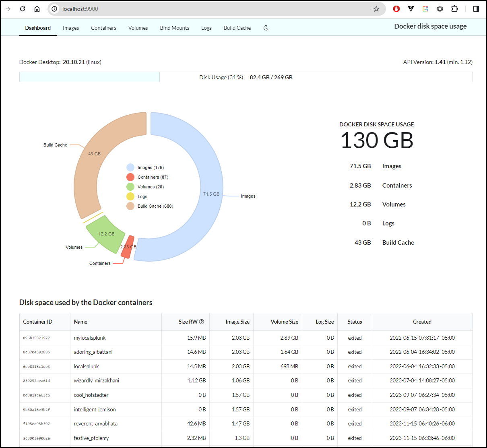The image size is (487, 448).
Task: Click the green Volumes (20) legend swatch
Action: [130, 187]
